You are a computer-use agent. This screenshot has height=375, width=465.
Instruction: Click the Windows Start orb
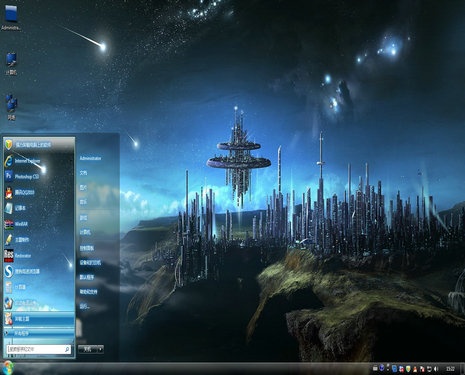point(7,368)
